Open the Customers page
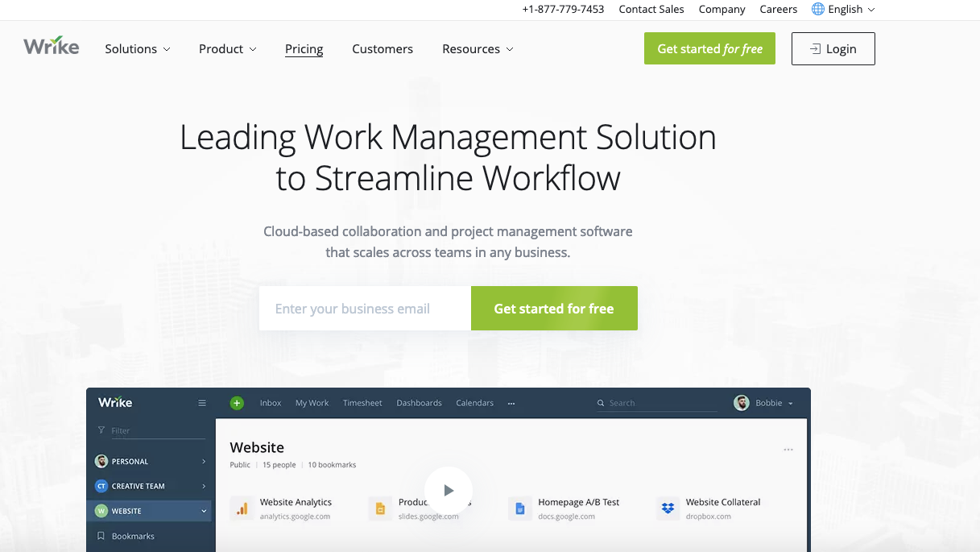Screen dimensions: 980x552 click(x=382, y=49)
